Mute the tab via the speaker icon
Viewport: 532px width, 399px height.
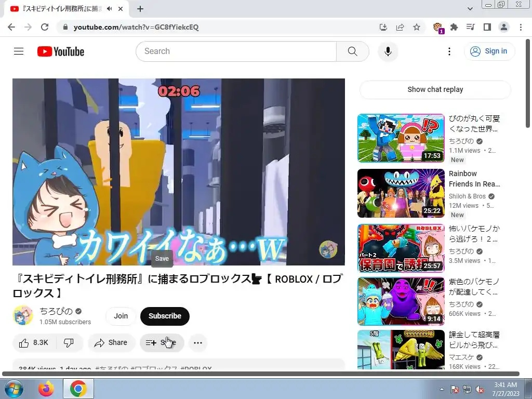point(109,9)
